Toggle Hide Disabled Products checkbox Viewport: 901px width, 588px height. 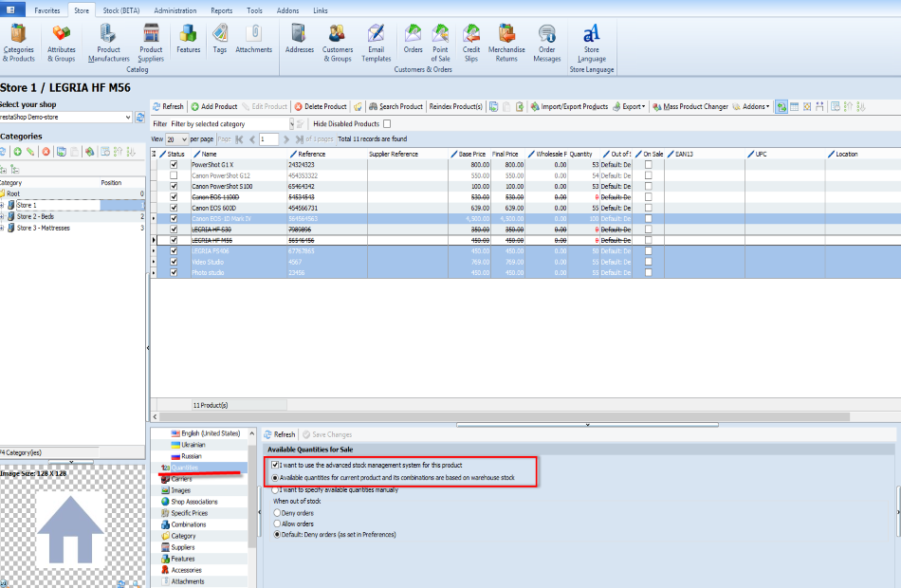pyautogui.click(x=387, y=123)
